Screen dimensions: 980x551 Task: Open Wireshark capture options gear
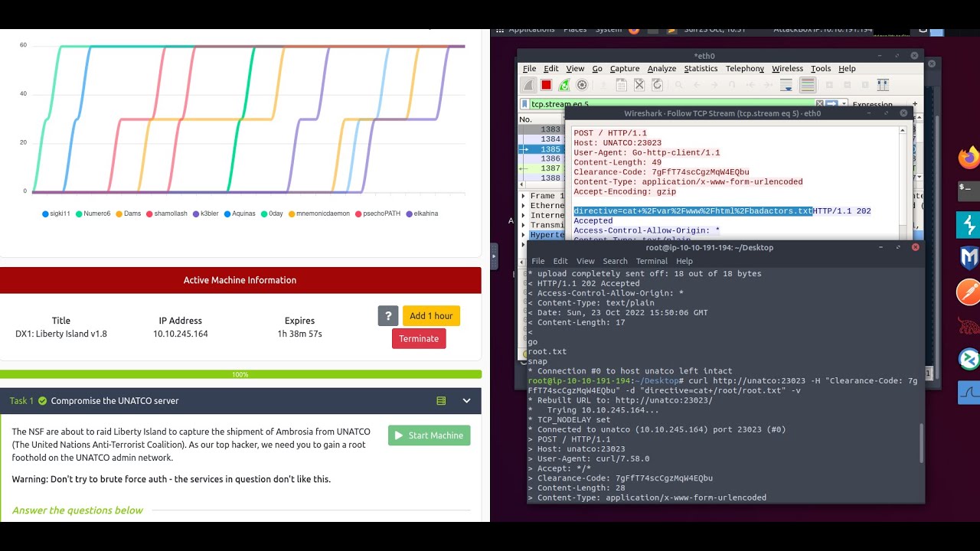[x=582, y=85]
